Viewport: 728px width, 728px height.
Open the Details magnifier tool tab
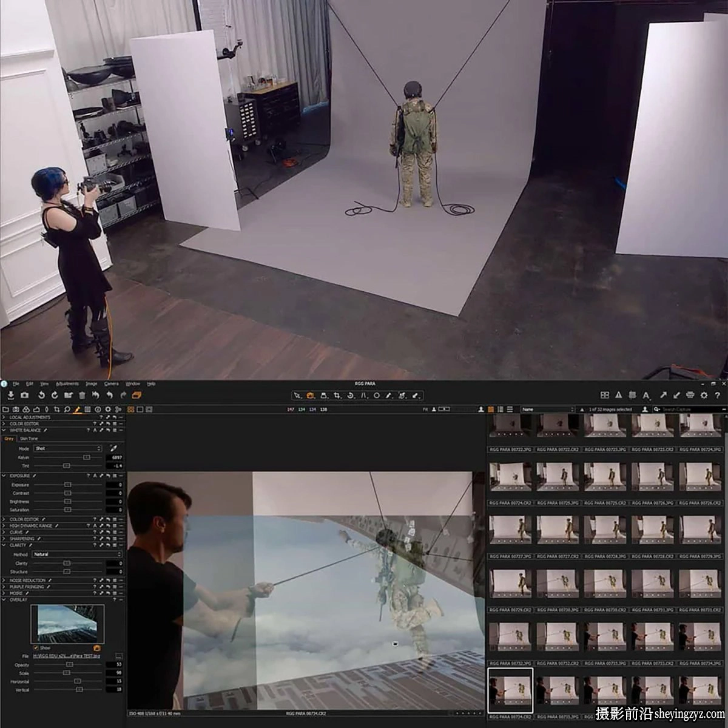[x=67, y=409]
